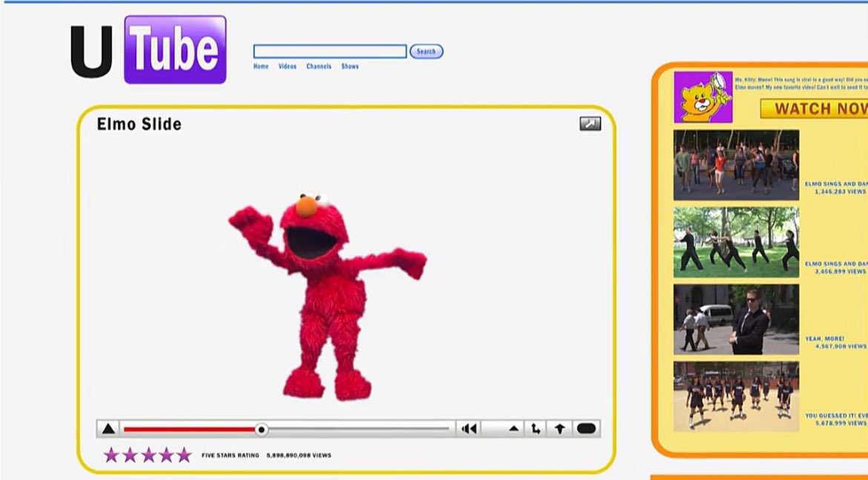Click the fourth purple rating star
The image size is (868, 480).
tap(166, 455)
